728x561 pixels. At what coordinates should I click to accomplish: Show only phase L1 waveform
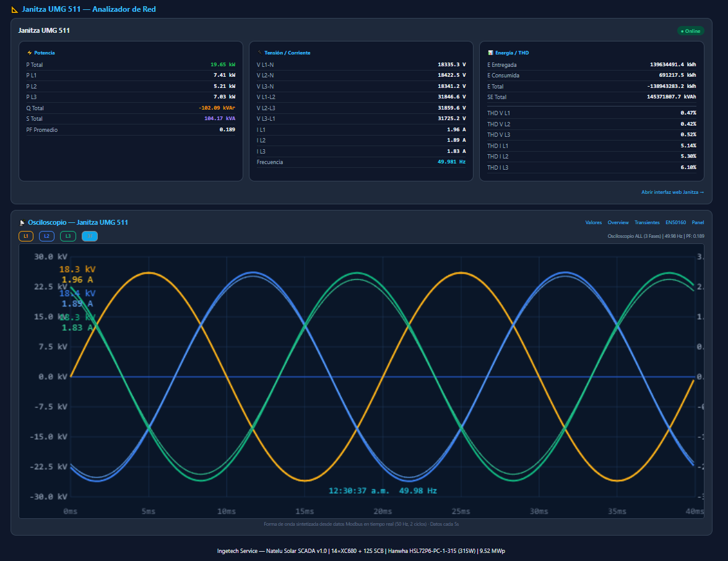[x=25, y=236]
